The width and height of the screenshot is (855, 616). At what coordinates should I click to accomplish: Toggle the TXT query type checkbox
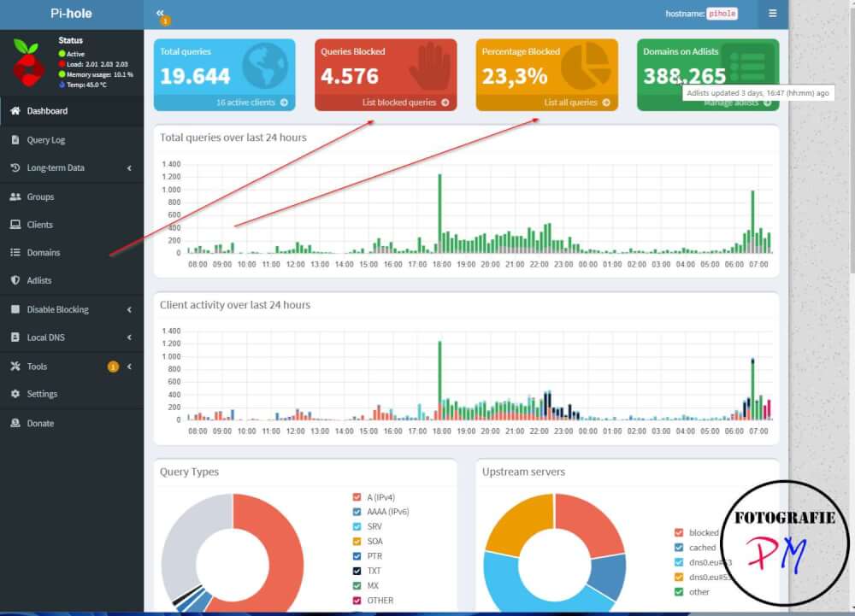click(x=357, y=571)
